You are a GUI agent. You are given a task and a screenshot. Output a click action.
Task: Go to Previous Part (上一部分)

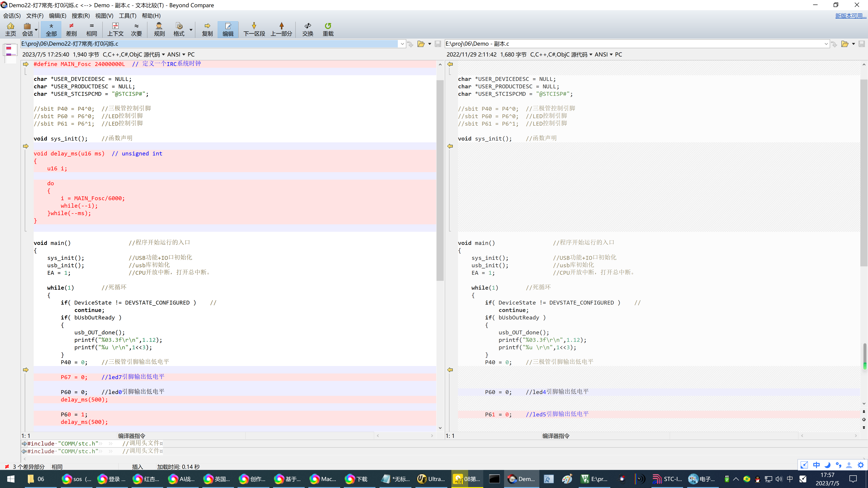(281, 29)
